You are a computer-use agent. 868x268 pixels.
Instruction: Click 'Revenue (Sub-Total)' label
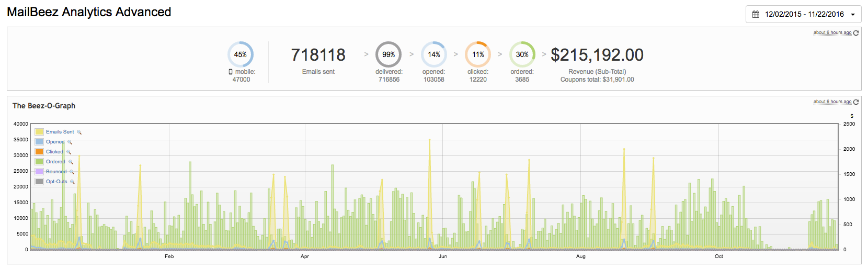click(597, 72)
